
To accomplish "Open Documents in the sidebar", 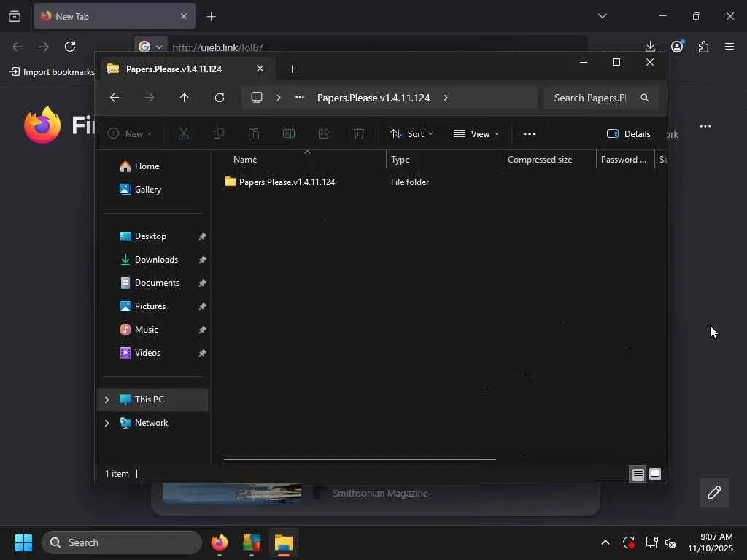I will click(155, 283).
